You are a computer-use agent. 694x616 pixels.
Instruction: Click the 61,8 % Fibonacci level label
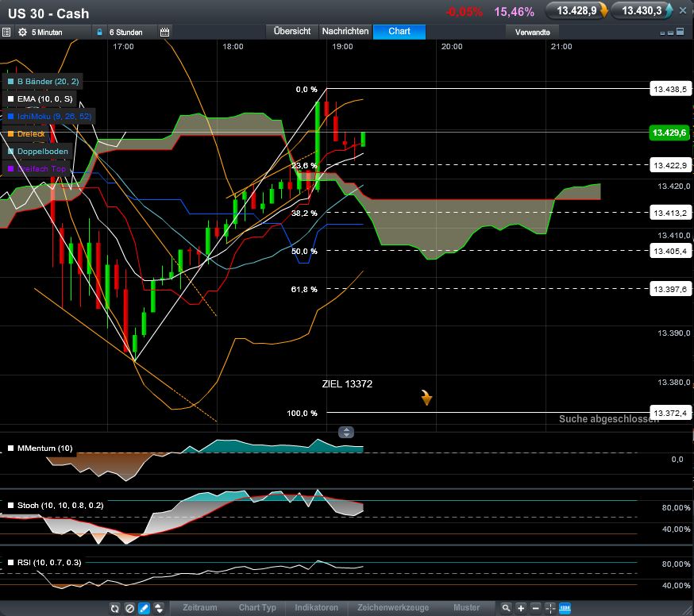tap(304, 290)
